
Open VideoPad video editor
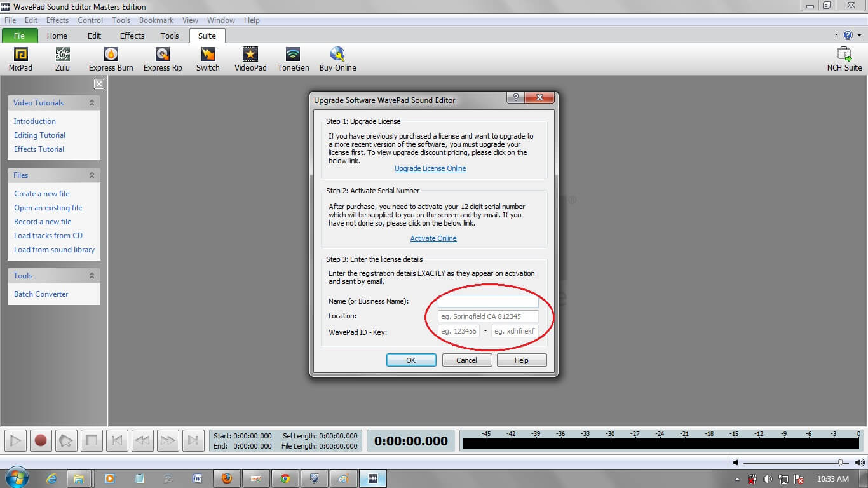point(250,59)
